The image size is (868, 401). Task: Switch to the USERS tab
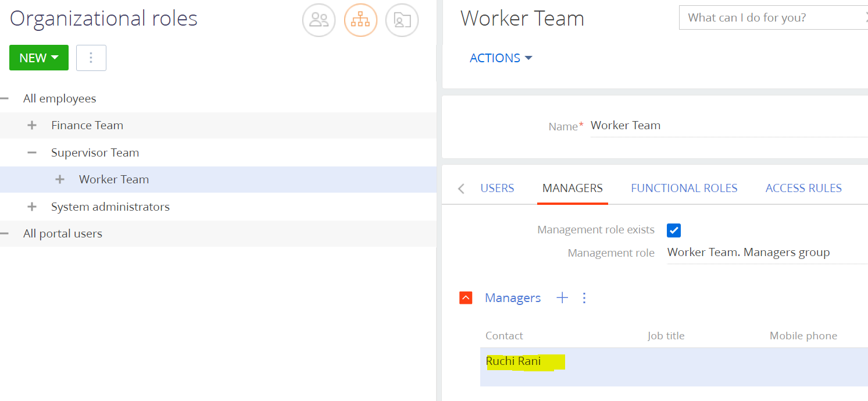click(497, 188)
